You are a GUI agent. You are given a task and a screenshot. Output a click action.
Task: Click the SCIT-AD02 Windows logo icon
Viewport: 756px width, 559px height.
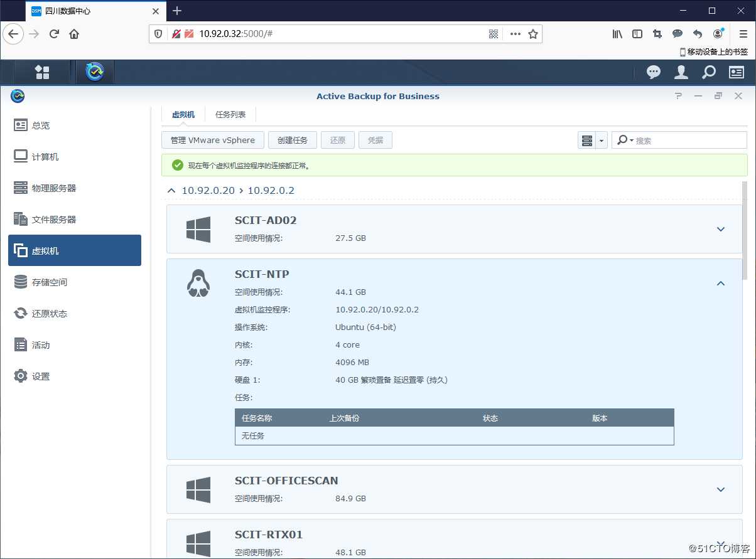(x=198, y=230)
